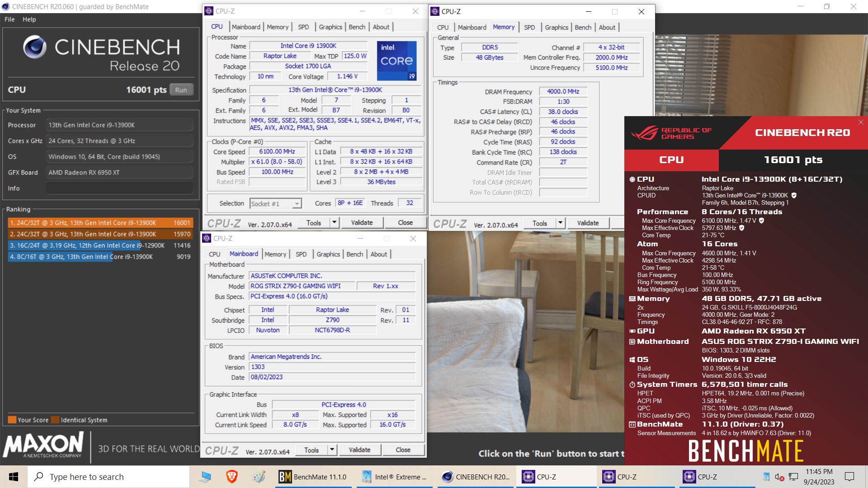868x488 pixels.
Task: Open CPU tab in CPU-Z memory timings window
Action: tap(443, 28)
